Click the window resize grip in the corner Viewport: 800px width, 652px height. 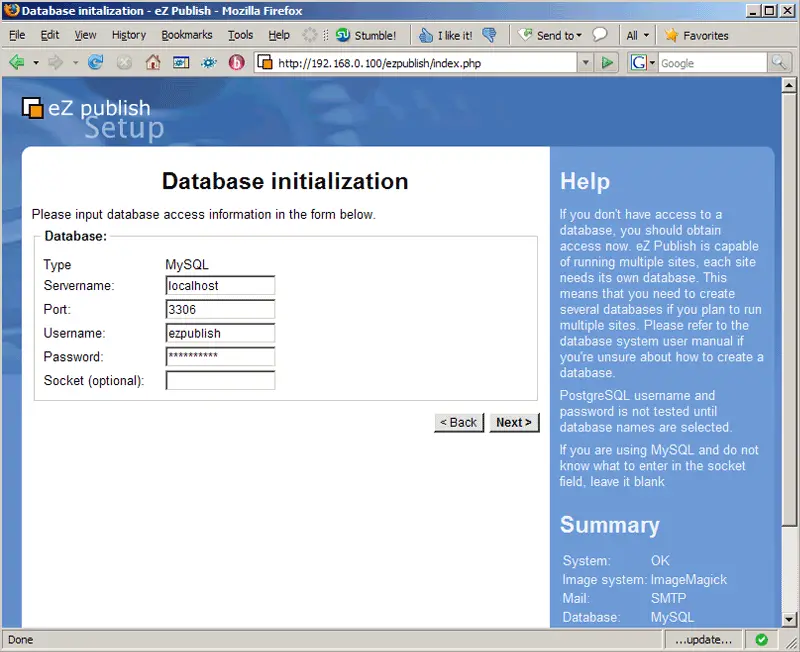pos(792,643)
